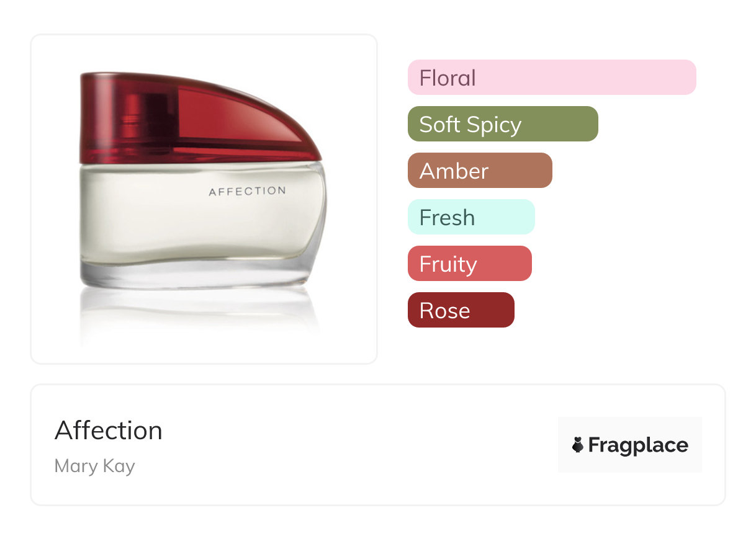Choose the brown Amber accord bar

point(479,171)
